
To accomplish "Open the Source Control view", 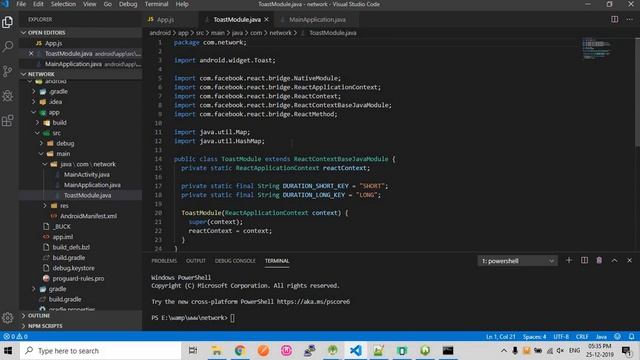I will [x=7, y=71].
